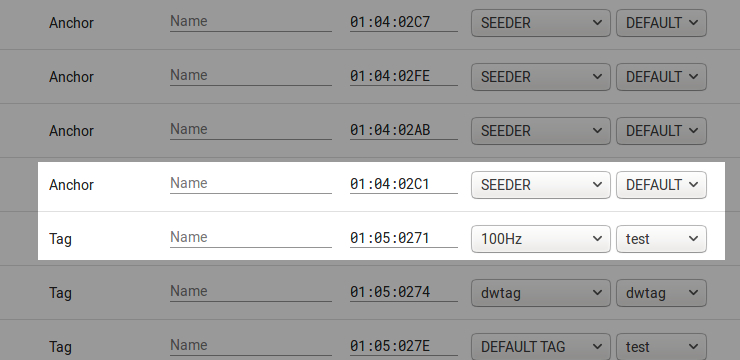This screenshot has width=740, height=360.
Task: Open DEFAULT dropdown for anchor 01:04:02C1
Action: (661, 185)
